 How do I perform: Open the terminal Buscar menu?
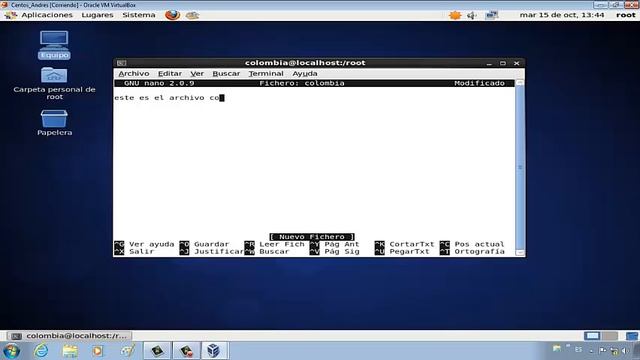[x=226, y=74]
